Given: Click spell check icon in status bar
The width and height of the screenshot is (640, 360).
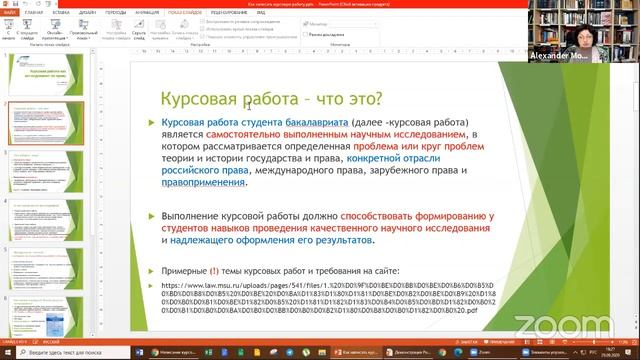Looking at the screenshot, I should coord(36,342).
